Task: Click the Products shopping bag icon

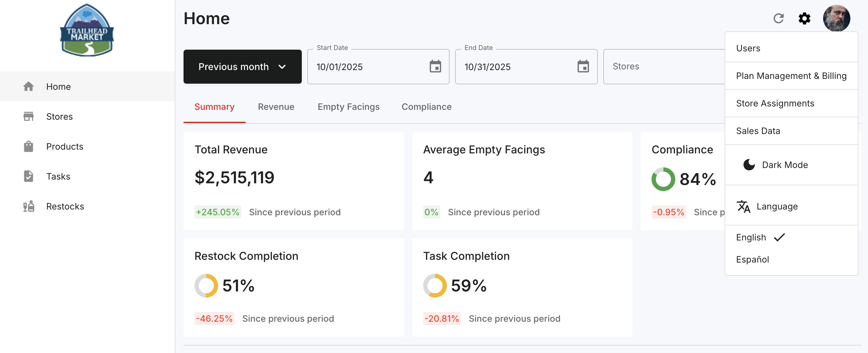Action: 29,146
